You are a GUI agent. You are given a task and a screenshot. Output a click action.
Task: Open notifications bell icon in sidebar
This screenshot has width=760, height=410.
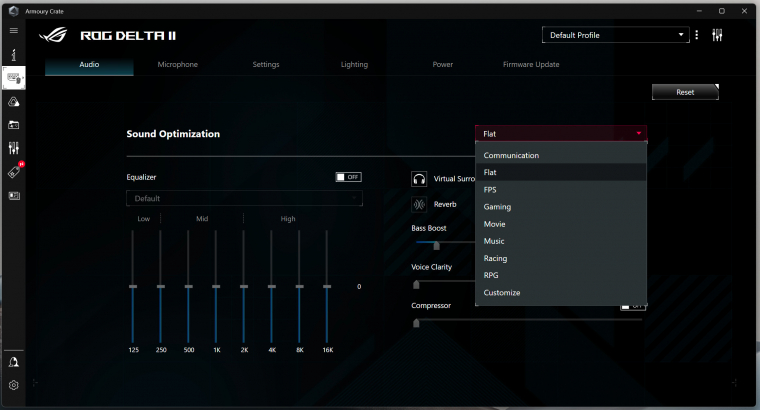[14, 362]
